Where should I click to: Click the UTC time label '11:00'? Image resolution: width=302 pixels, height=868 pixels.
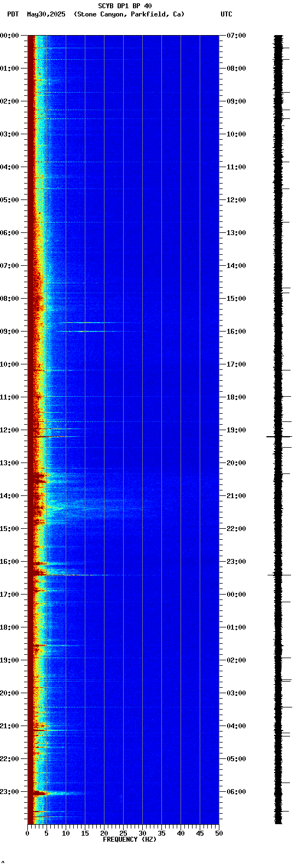tap(236, 167)
